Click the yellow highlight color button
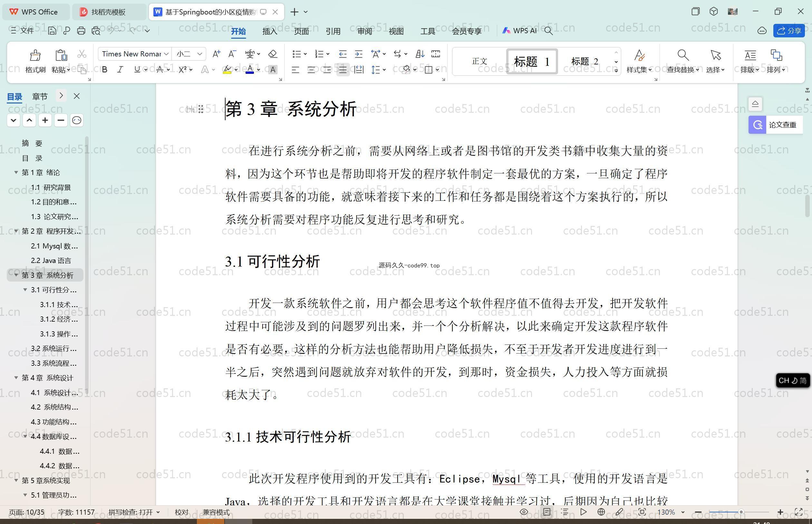 pos(227,70)
